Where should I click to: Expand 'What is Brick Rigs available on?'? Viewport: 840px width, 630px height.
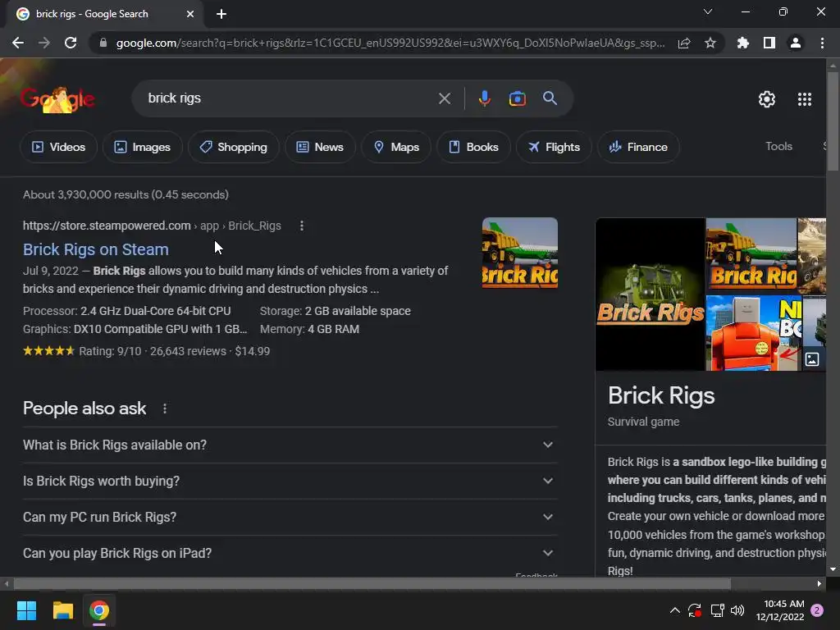tap(290, 445)
